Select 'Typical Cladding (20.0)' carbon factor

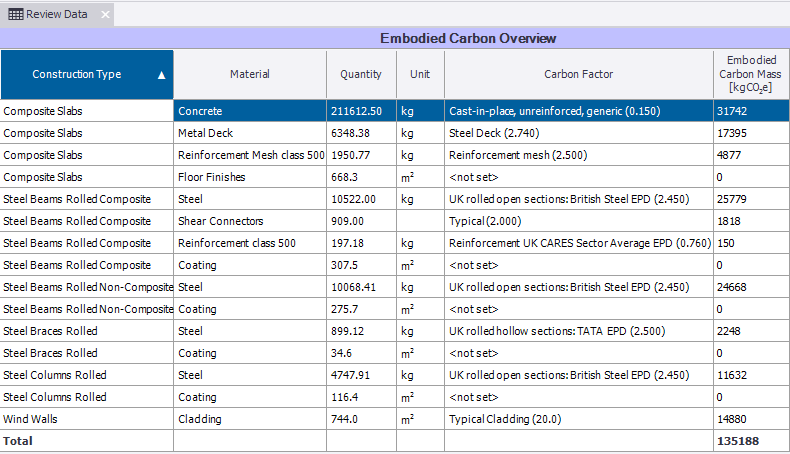pos(578,419)
